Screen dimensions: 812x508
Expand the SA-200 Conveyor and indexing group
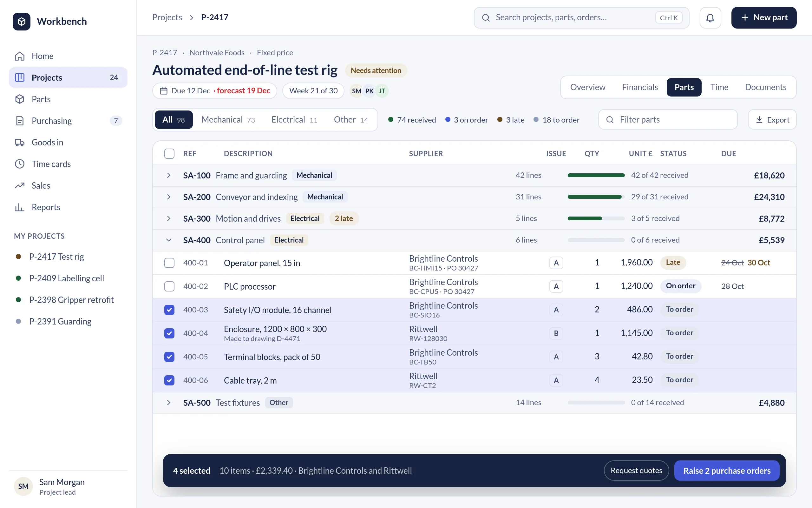tap(169, 197)
